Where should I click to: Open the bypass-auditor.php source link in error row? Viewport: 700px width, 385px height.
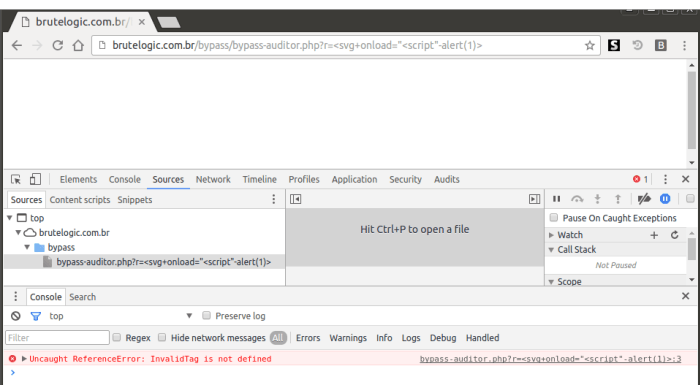(x=550, y=359)
